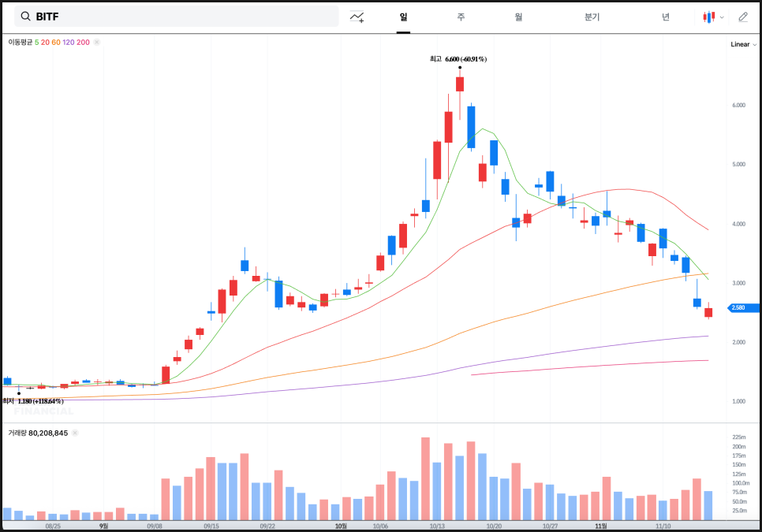Select the quarterly (분기) interval tab
Image resolution: width=762 pixels, height=532 pixels.
tap(592, 17)
